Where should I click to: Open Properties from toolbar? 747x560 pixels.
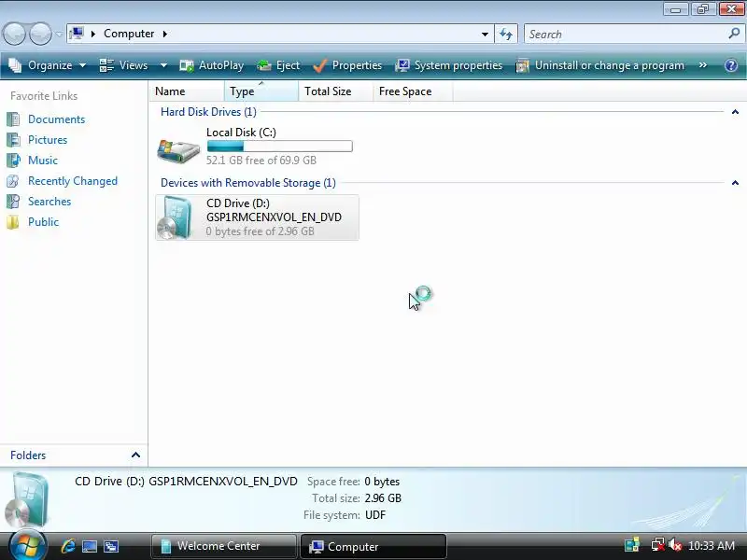347,65
